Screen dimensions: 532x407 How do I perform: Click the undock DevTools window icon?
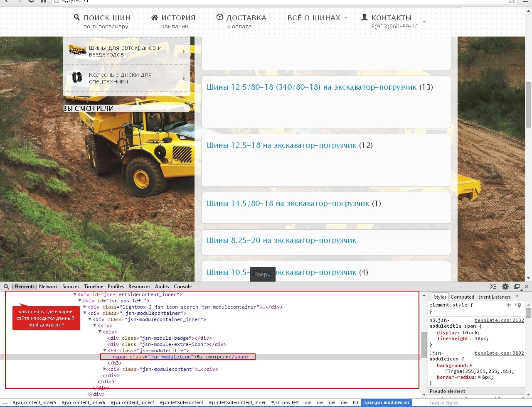[x=517, y=287]
